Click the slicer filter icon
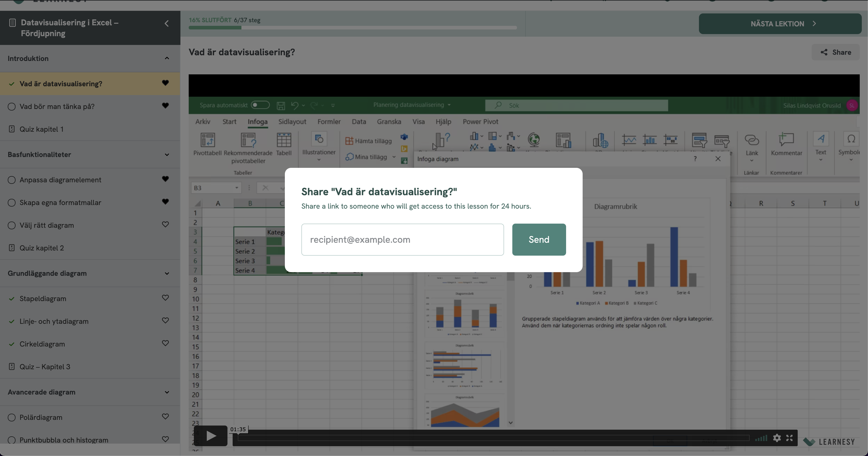The image size is (868, 456). [699, 140]
